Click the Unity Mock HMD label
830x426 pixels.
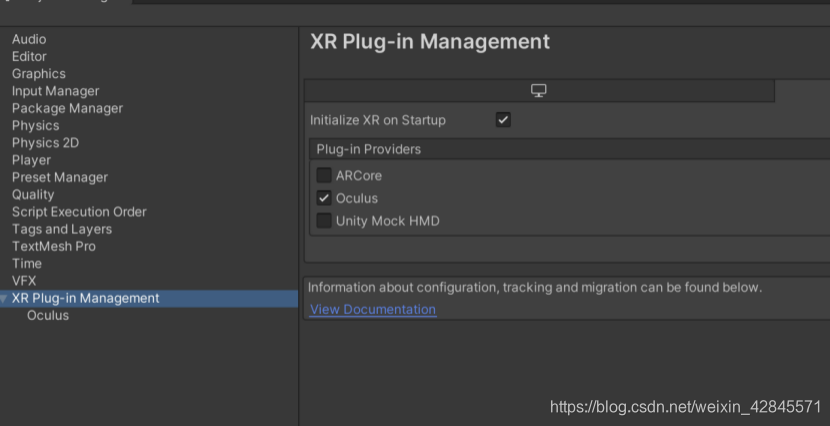tap(387, 221)
